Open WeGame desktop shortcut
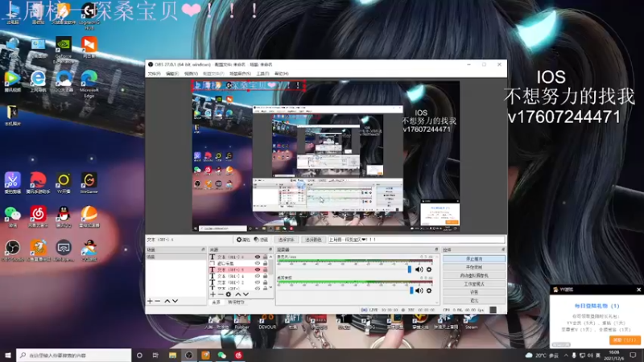Screen dimensions: 644x362 89,183
